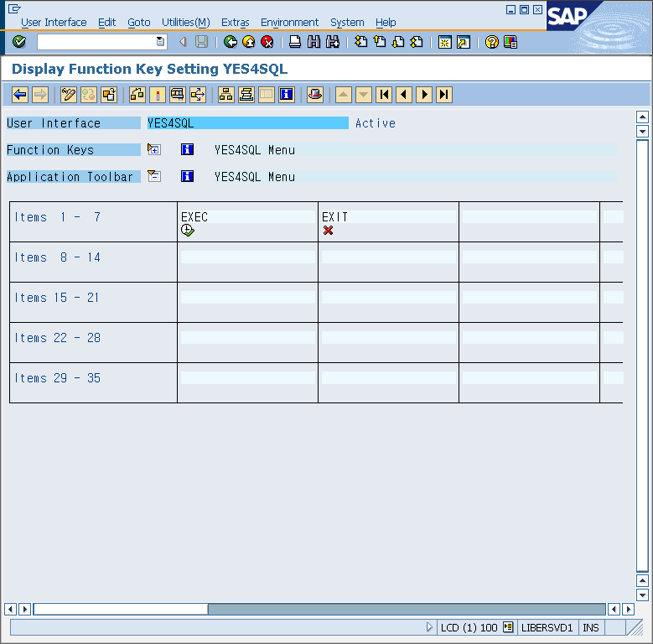Click the blue info icon in application toolbar
Image resolution: width=653 pixels, height=644 pixels.
point(287,95)
